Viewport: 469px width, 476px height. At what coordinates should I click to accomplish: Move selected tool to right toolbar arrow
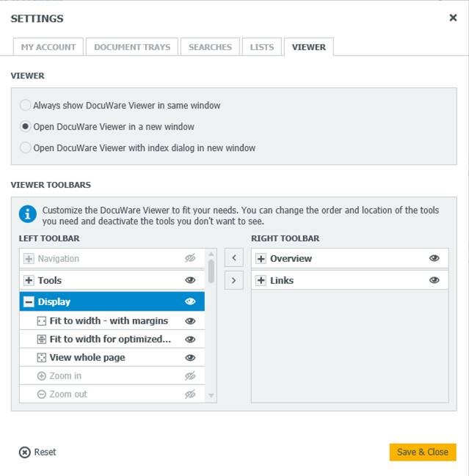click(x=233, y=280)
